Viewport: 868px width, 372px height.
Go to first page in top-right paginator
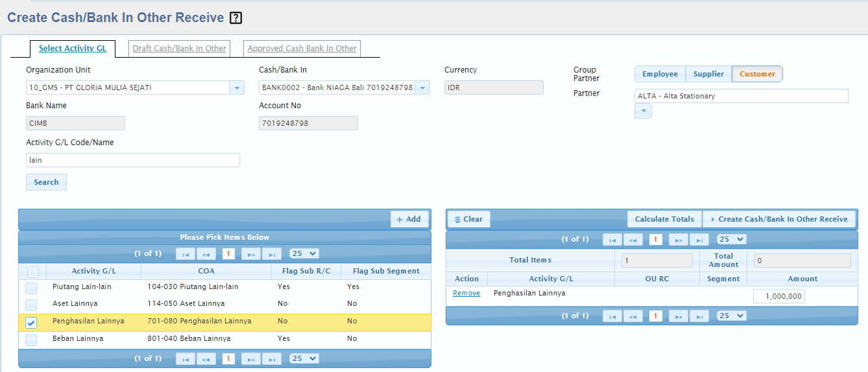612,239
